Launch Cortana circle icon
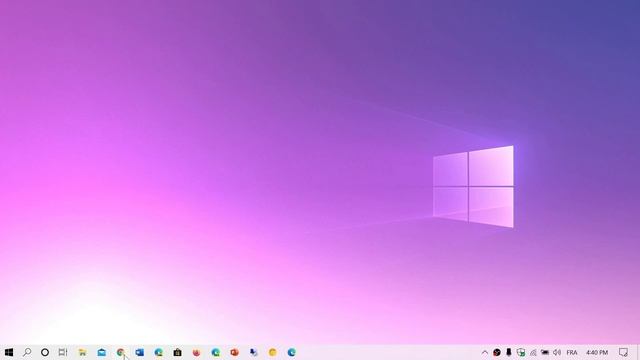 pos(45,352)
